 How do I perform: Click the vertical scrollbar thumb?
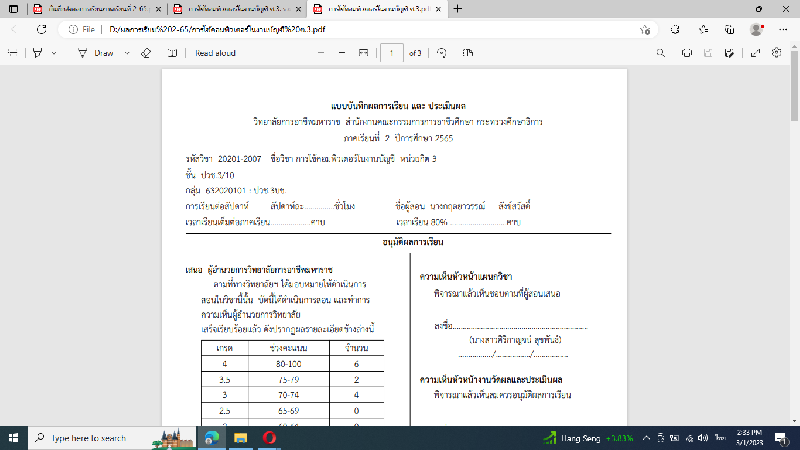tap(794, 85)
